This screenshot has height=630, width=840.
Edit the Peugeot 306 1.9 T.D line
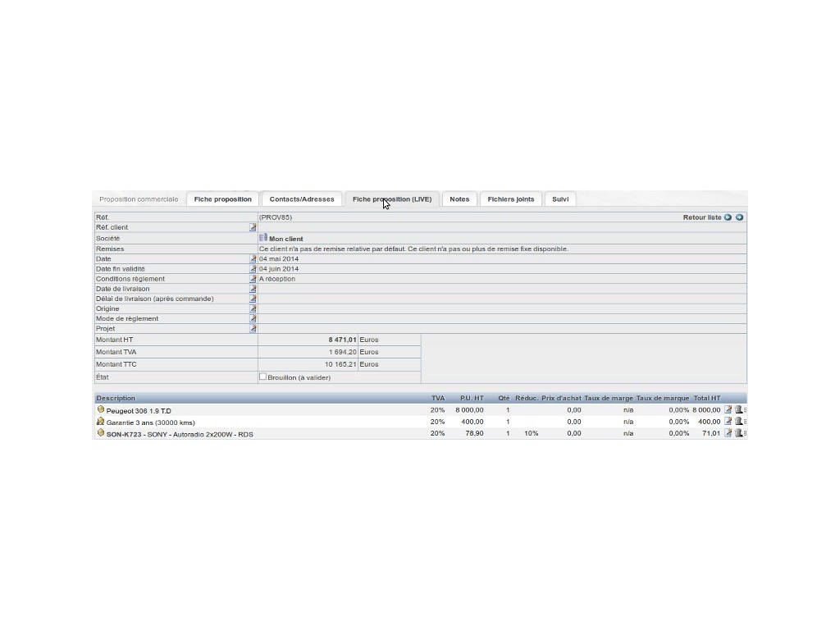point(728,410)
